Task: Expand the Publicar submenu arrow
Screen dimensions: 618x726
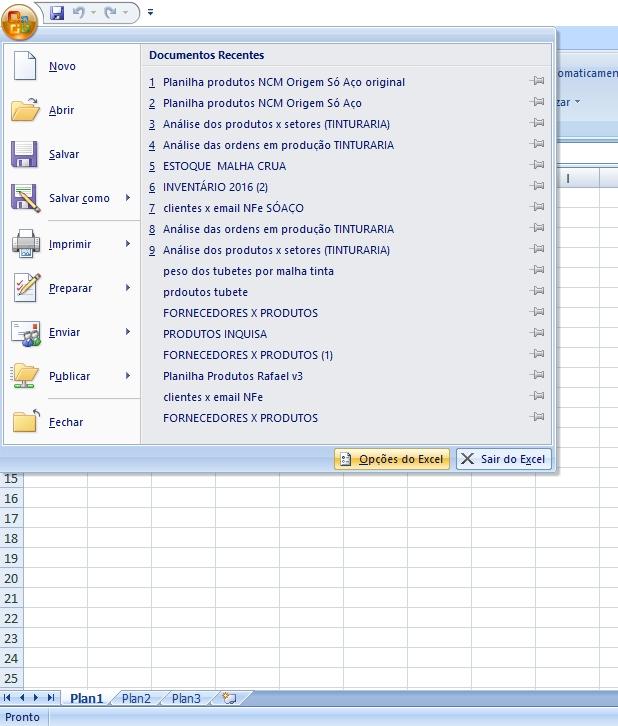Action: coord(128,376)
